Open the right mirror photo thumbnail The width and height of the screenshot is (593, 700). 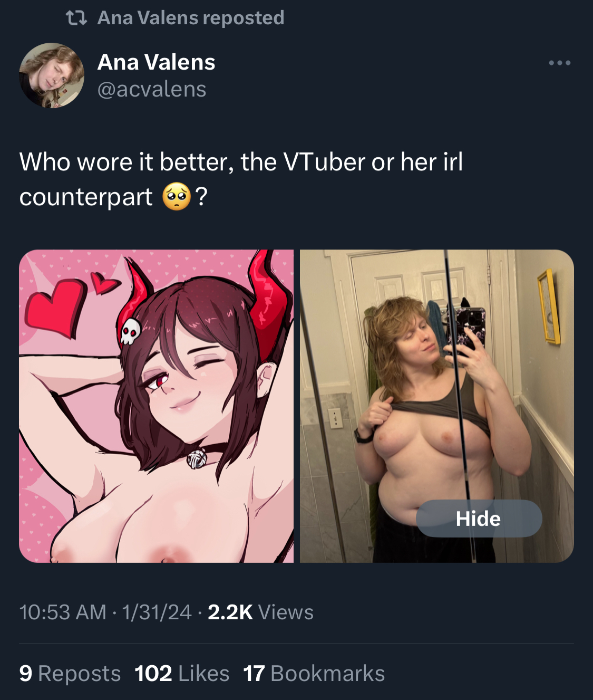pos(437,406)
